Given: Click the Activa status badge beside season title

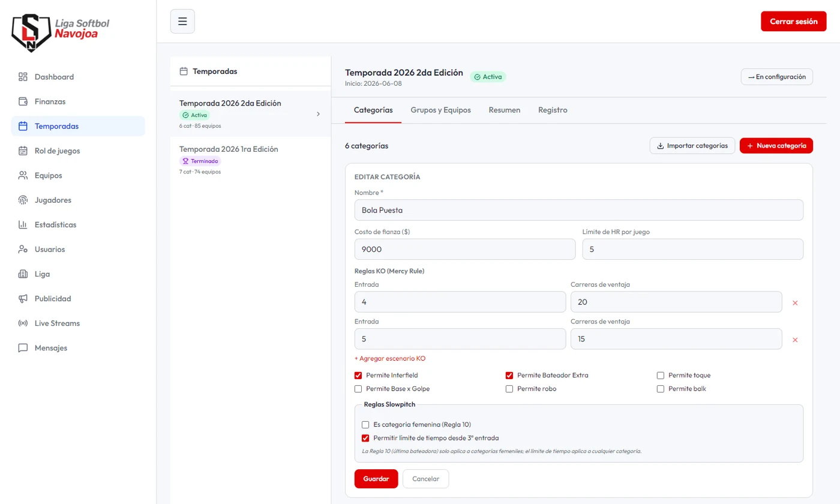Looking at the screenshot, I should 488,77.
